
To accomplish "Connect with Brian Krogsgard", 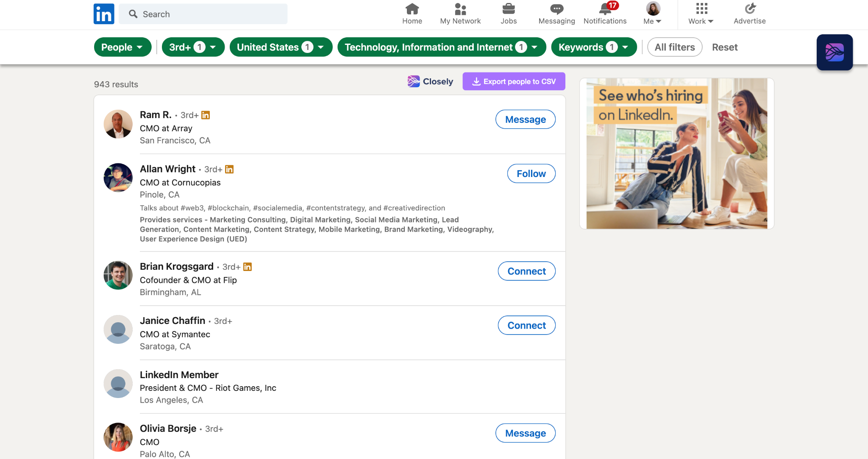I will coord(527,271).
